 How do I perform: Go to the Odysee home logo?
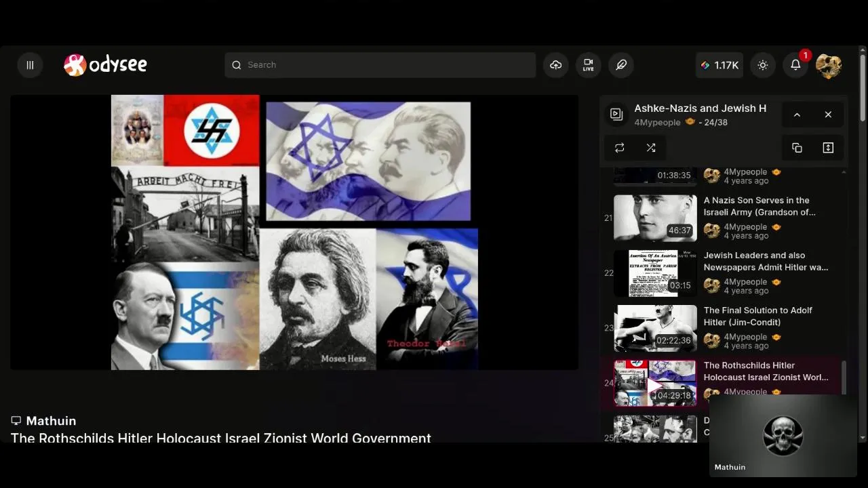click(105, 65)
